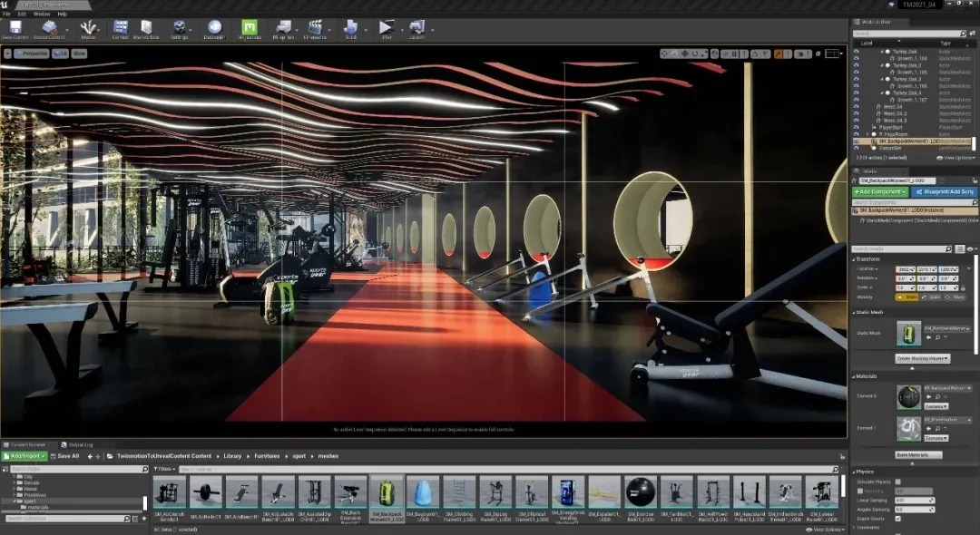Image resolution: width=980 pixels, height=535 pixels.
Task: Toggle visibility eye for Turkey_Oak row
Action: coord(857,52)
